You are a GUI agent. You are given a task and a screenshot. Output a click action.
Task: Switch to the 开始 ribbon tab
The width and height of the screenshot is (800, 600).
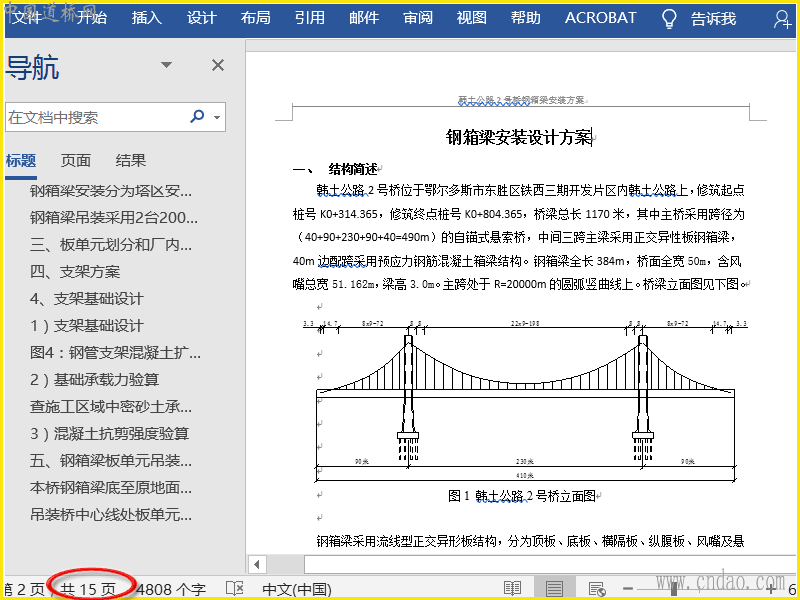[x=92, y=18]
